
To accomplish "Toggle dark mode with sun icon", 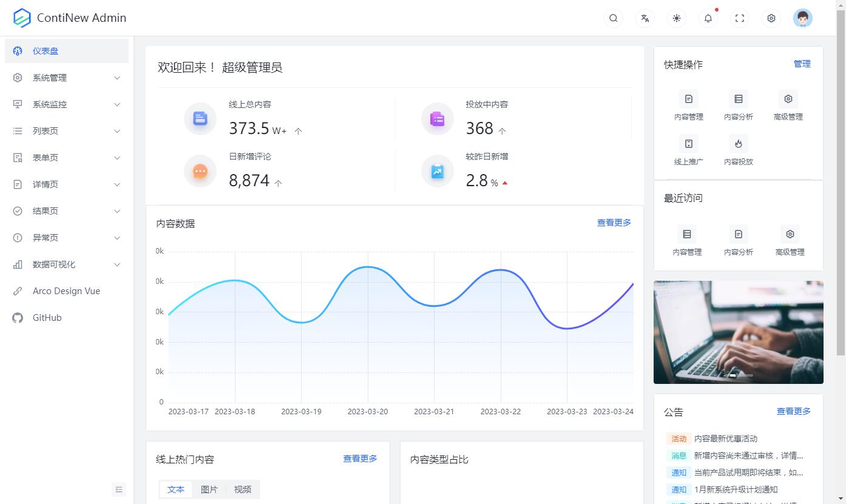I will (x=677, y=18).
